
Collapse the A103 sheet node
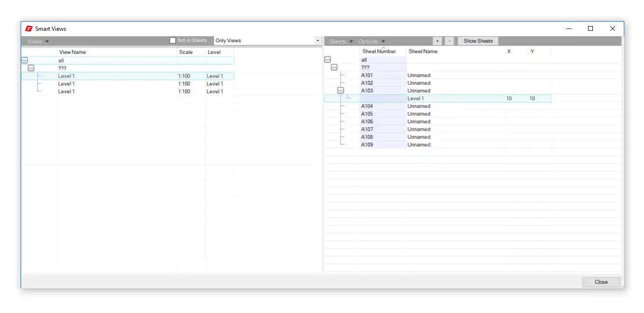coord(341,91)
